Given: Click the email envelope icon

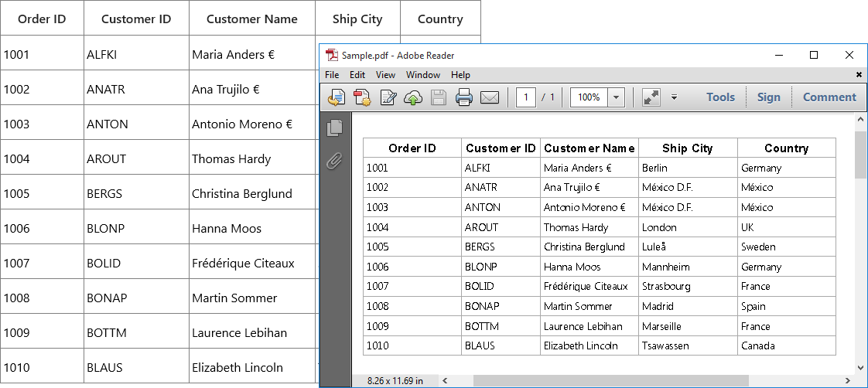Looking at the screenshot, I should pyautogui.click(x=490, y=98).
